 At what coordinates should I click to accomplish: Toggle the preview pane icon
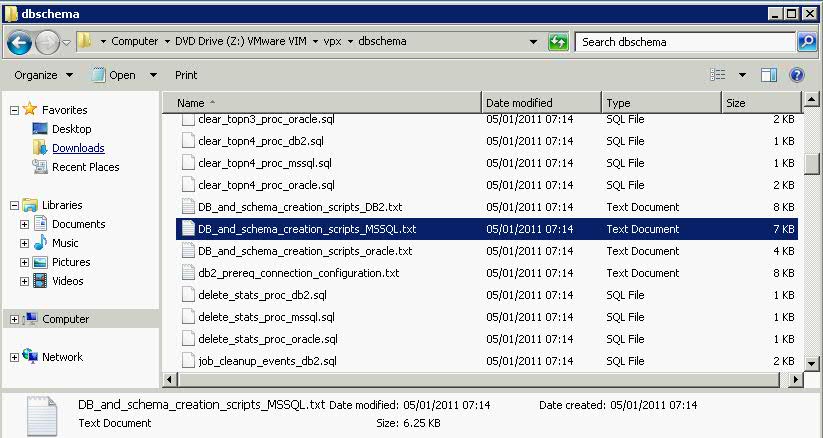pyautogui.click(x=769, y=75)
